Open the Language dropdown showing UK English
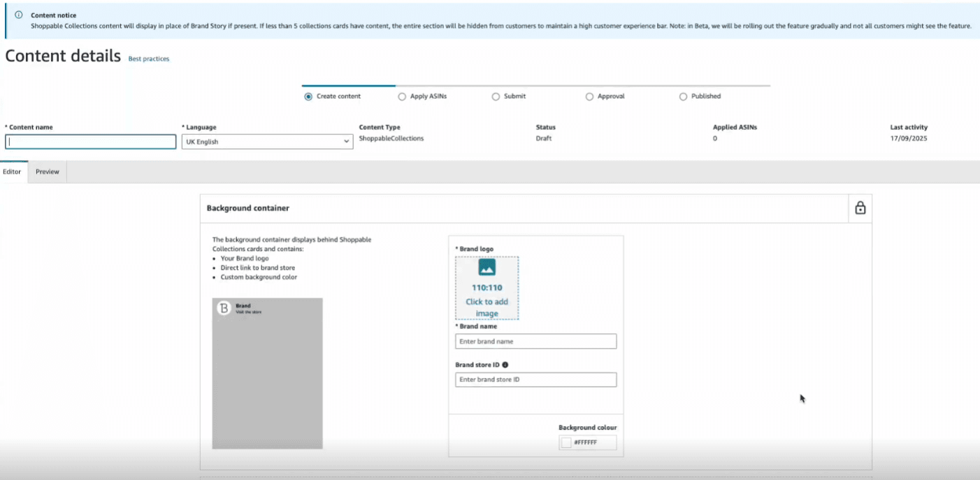This screenshot has height=480, width=980. coord(267,142)
